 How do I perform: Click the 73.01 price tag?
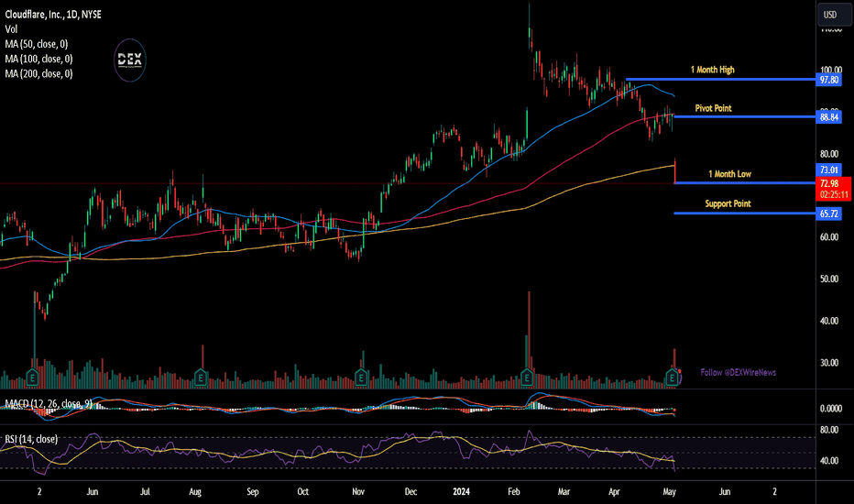(829, 170)
